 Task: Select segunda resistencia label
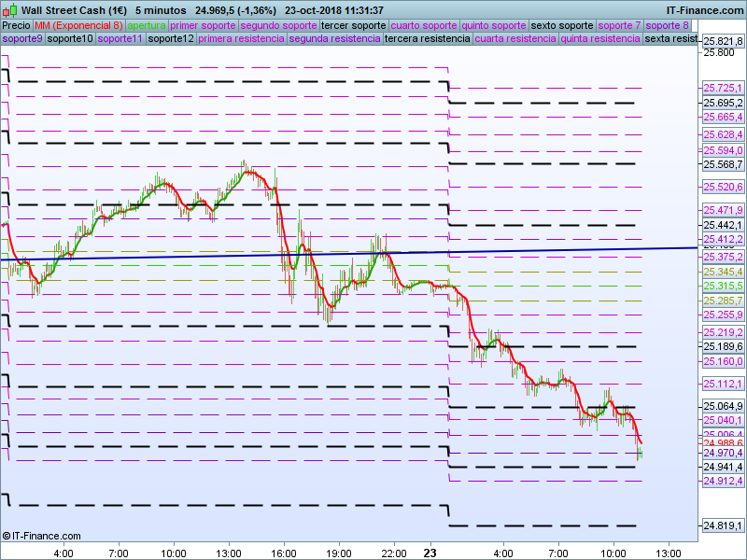click(334, 38)
